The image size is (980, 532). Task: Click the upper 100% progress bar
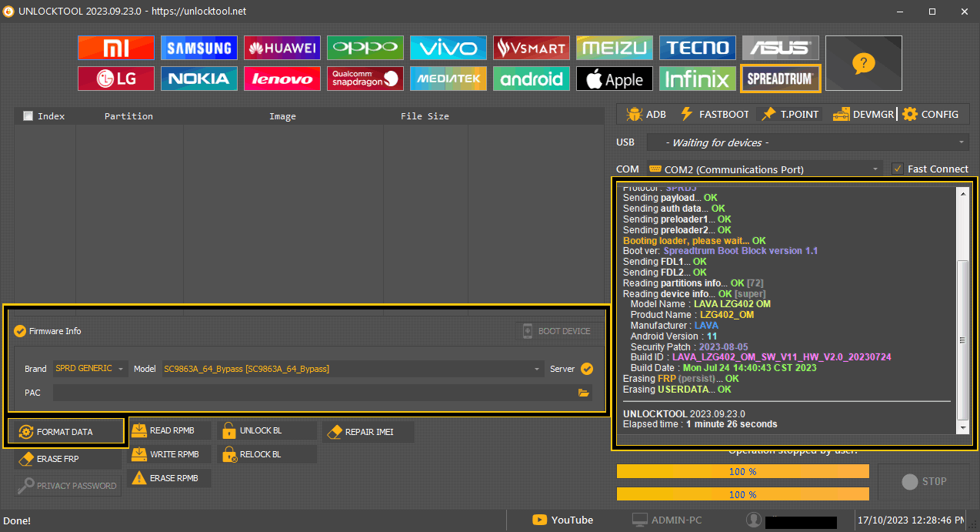click(x=742, y=471)
